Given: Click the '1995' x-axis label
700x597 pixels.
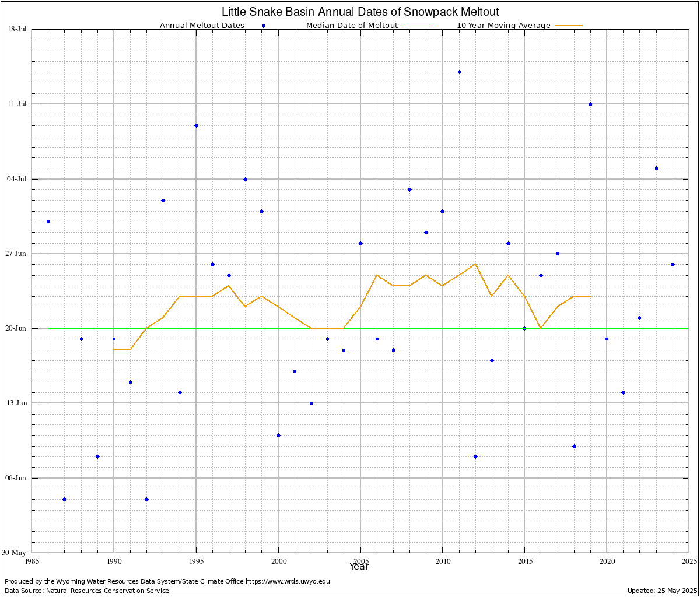Looking at the screenshot, I should [x=196, y=561].
